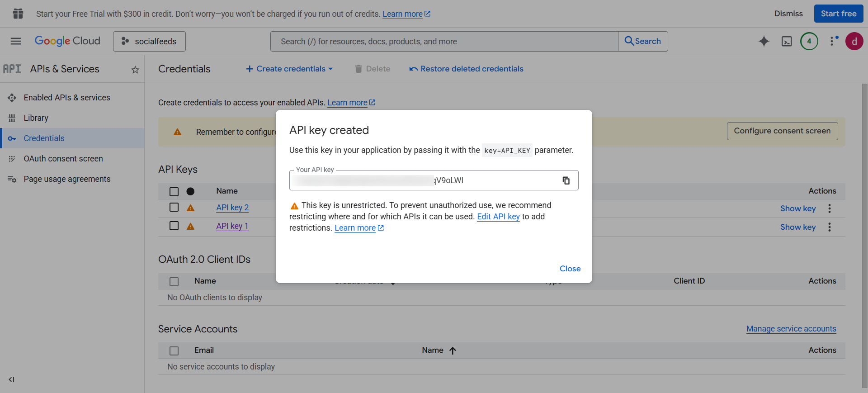Open notifications badge showing 4
868x393 pixels.
809,41
